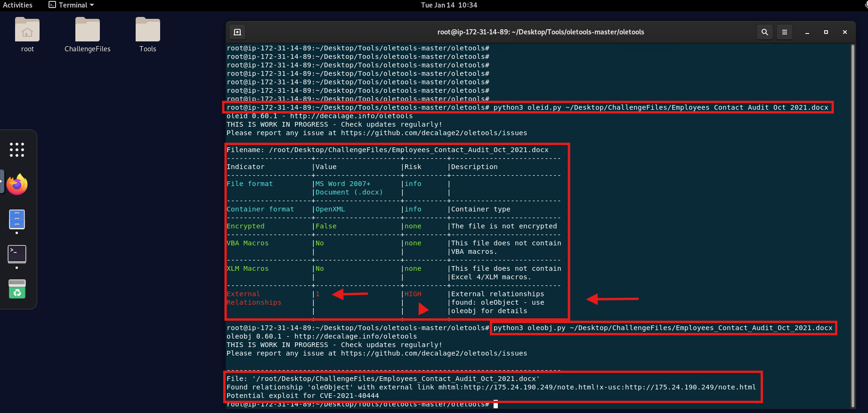Screen dimensions: 868x413
Task: Click the new tab button in terminal
Action: 237,32
